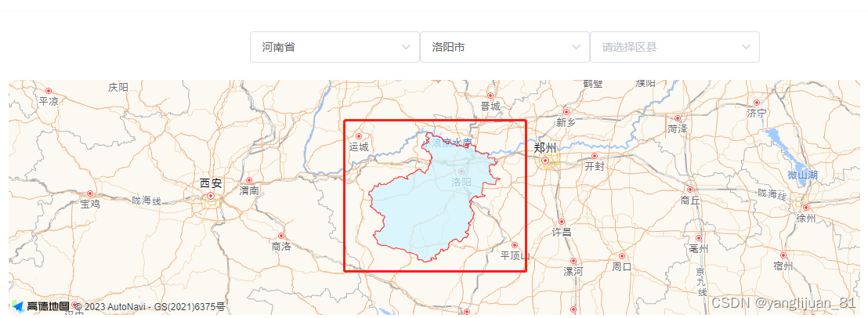The height and width of the screenshot is (318, 868).
Task: Open the 请选择区县 district dropdown
Action: click(675, 47)
